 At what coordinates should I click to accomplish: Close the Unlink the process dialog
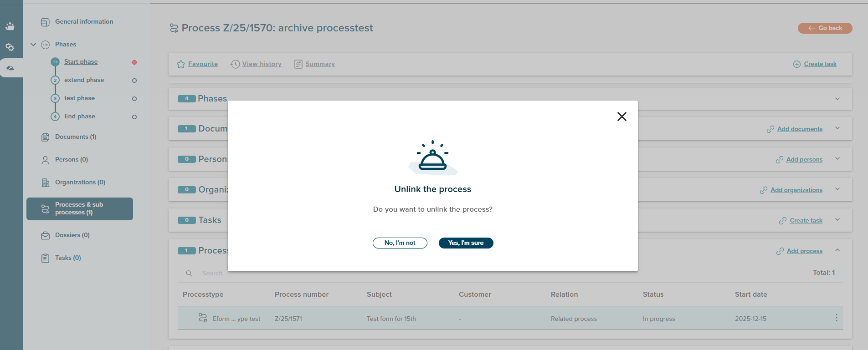point(621,117)
